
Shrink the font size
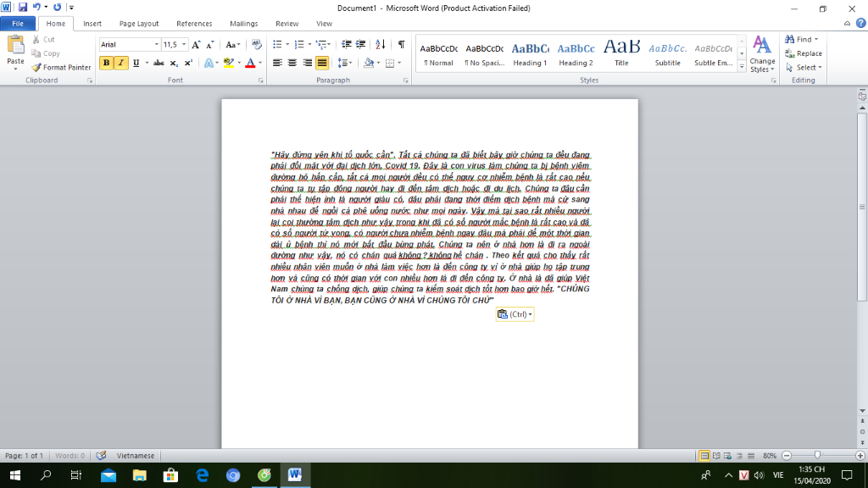[x=210, y=44]
